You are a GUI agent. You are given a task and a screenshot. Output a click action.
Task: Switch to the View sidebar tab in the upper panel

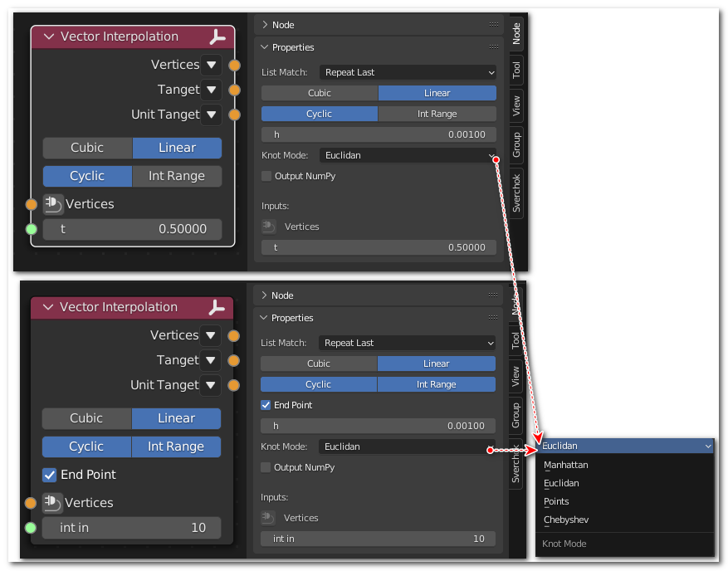[516, 106]
